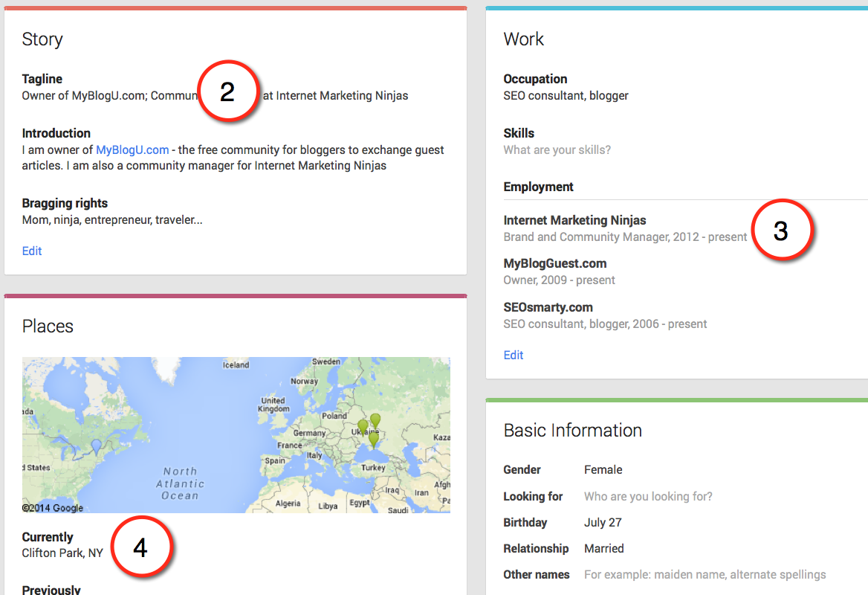
Task: Click Edit in the Story card
Action: [x=32, y=251]
